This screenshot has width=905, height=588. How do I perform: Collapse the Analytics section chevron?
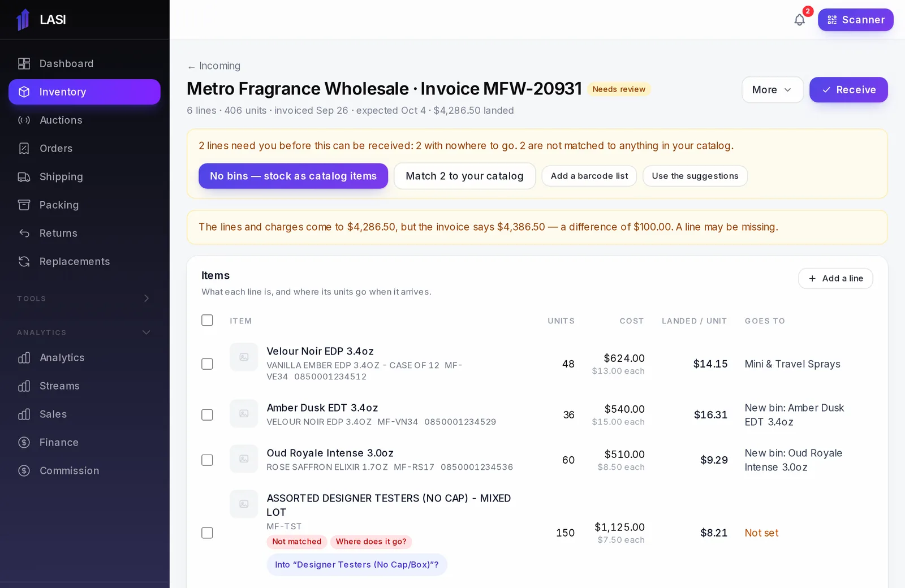tap(146, 332)
